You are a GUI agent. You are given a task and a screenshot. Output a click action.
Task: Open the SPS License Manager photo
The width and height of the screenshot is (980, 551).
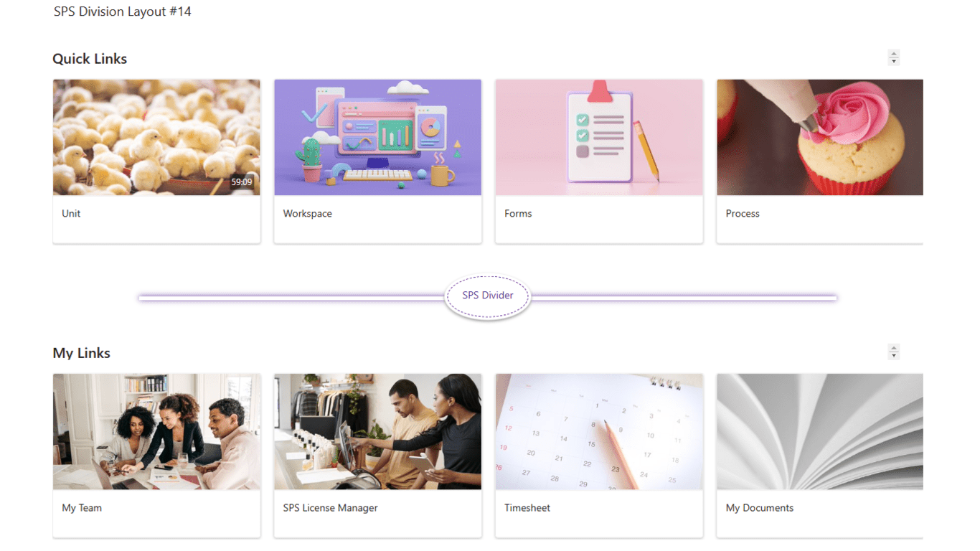pos(377,432)
